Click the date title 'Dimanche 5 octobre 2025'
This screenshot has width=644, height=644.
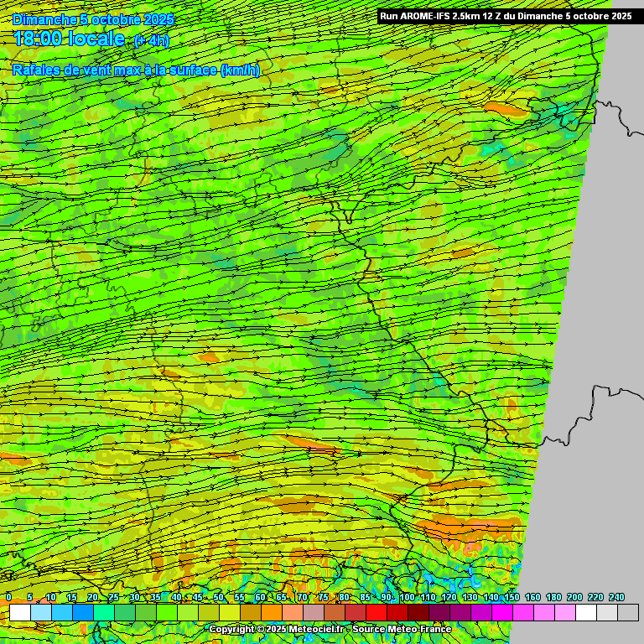point(94,18)
